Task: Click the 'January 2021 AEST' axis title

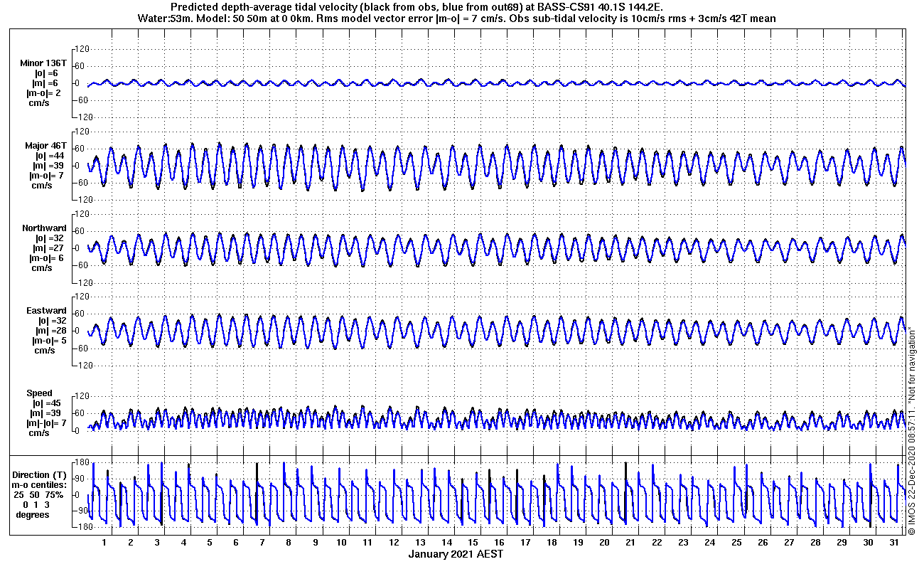Action: 456,554
